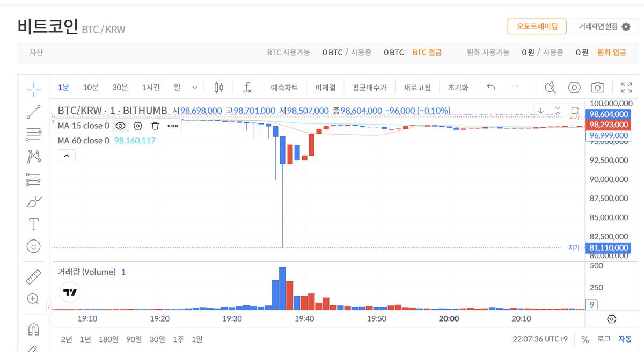Image resolution: width=644 pixels, height=357 pixels.
Task: Collapse the indicator legend list
Action: (67, 156)
